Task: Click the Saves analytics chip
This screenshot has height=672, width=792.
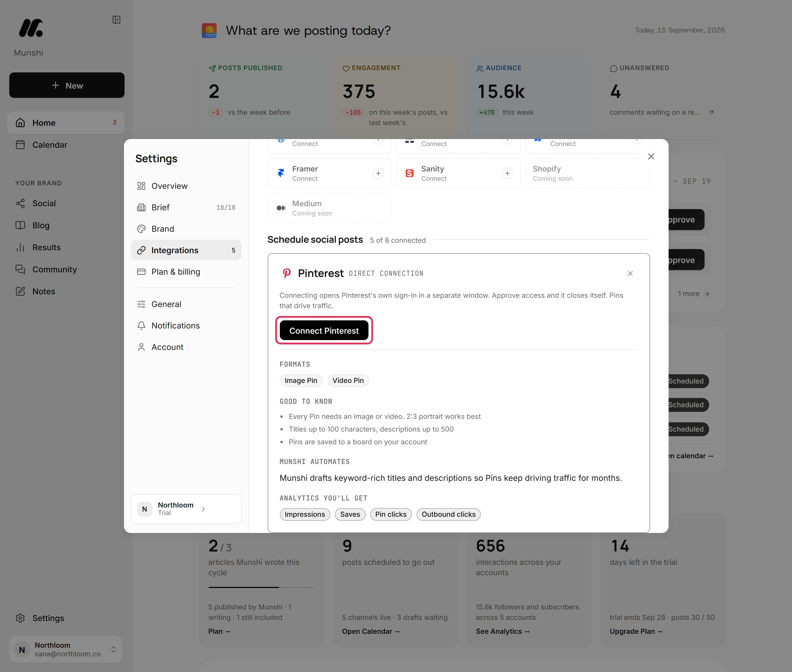Action: click(x=350, y=514)
